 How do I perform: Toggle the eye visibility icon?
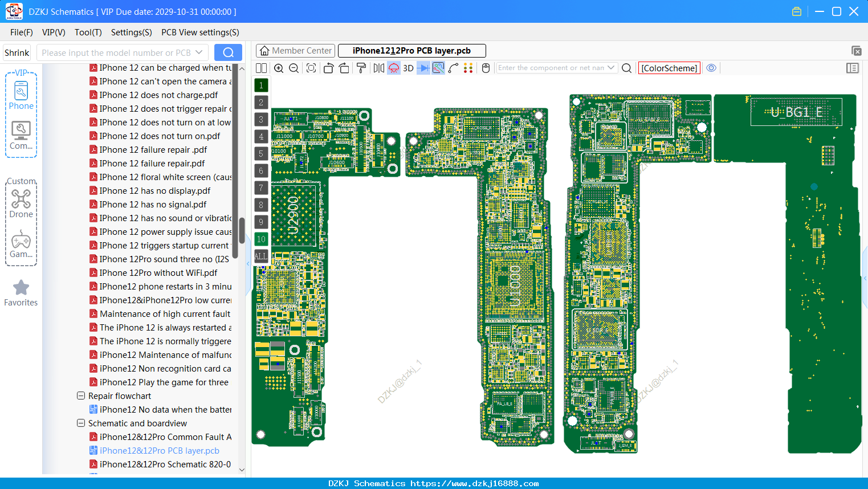pyautogui.click(x=711, y=68)
